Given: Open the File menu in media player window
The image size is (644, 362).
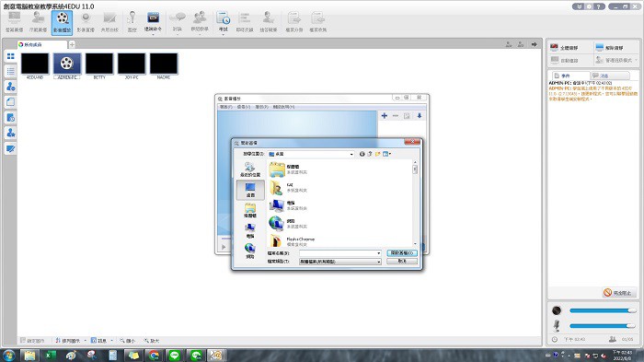Looking at the screenshot, I should coord(226,107).
